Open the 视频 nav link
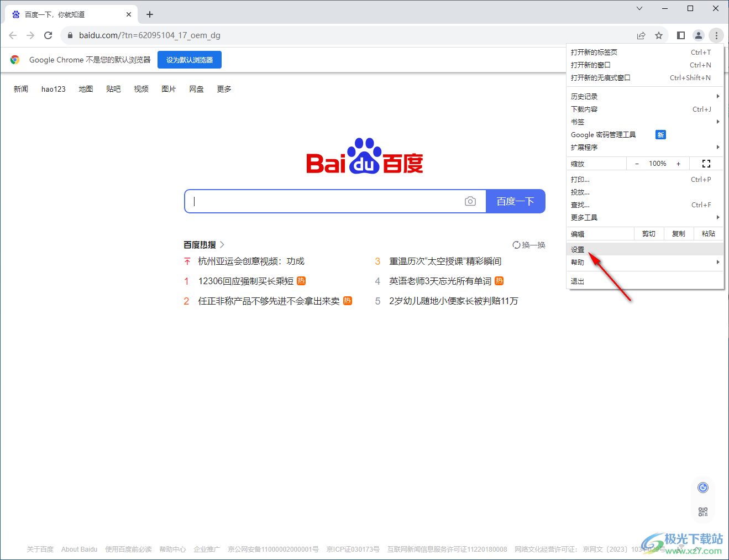Image resolution: width=729 pixels, height=560 pixels. pos(141,89)
